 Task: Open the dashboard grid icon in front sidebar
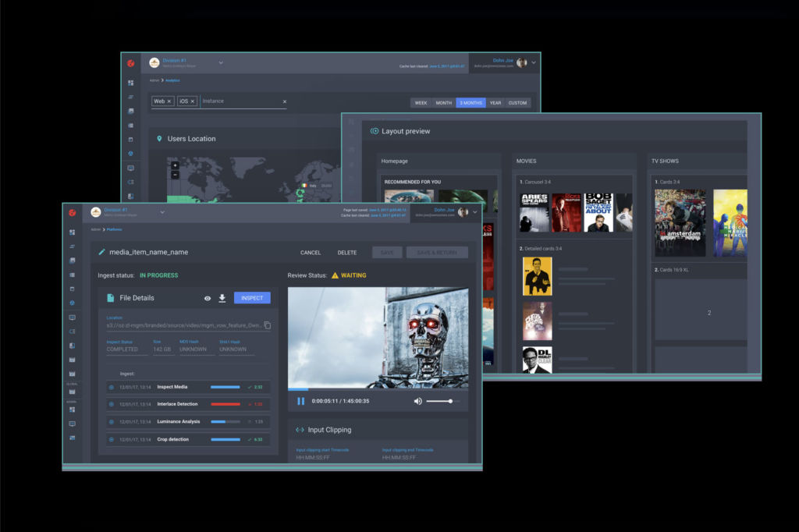(73, 232)
